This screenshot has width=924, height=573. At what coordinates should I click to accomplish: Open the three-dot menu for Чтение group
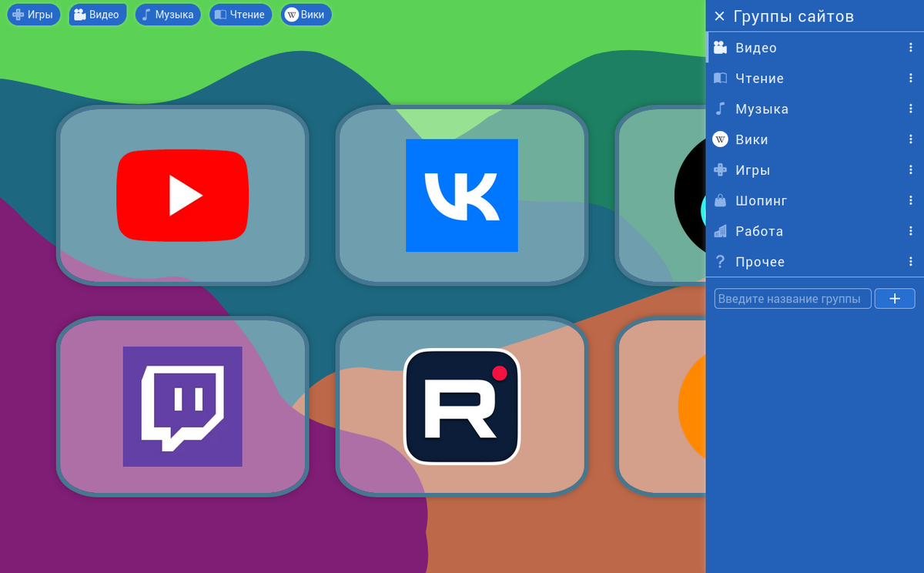click(x=911, y=79)
